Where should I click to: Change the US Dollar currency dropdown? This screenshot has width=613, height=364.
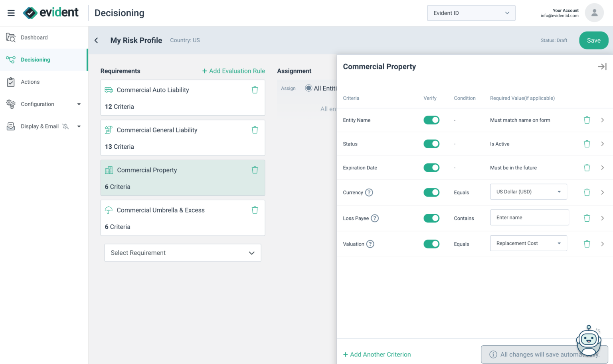coord(528,191)
